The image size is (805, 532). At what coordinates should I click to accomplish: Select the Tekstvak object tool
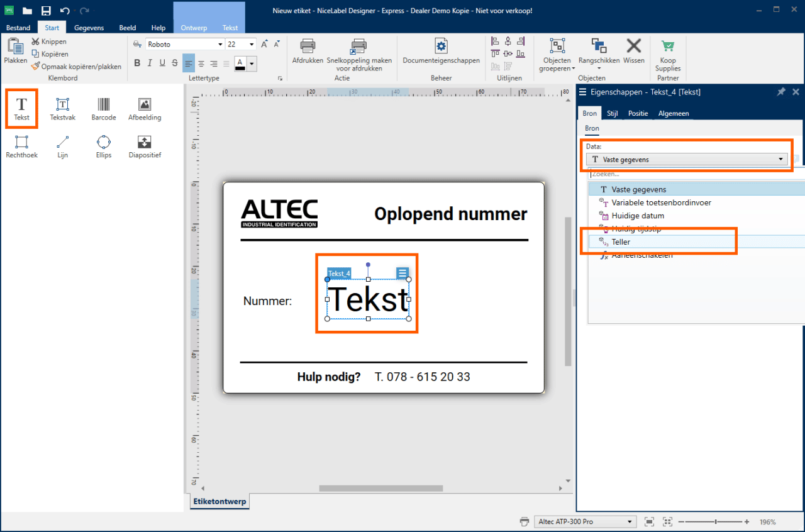(x=62, y=109)
